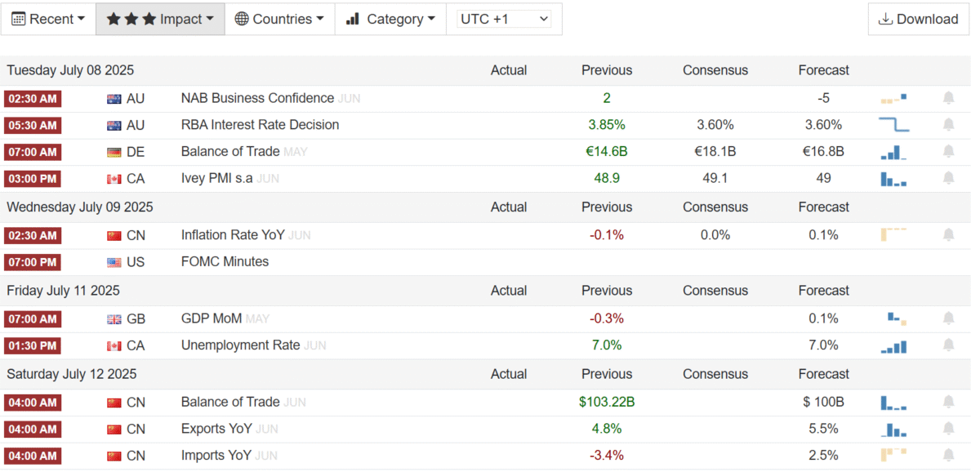Click the Download button
Image resolution: width=980 pixels, height=472 pixels.
tap(918, 19)
